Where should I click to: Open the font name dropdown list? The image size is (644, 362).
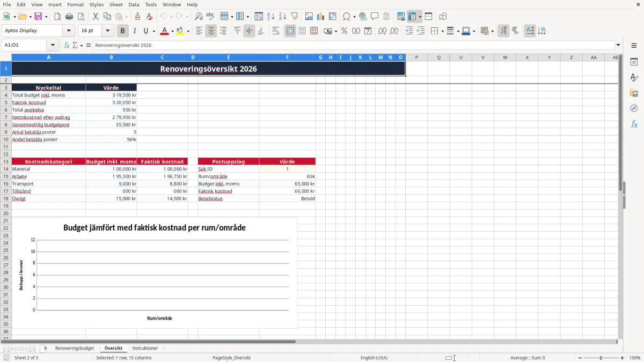(69, 31)
